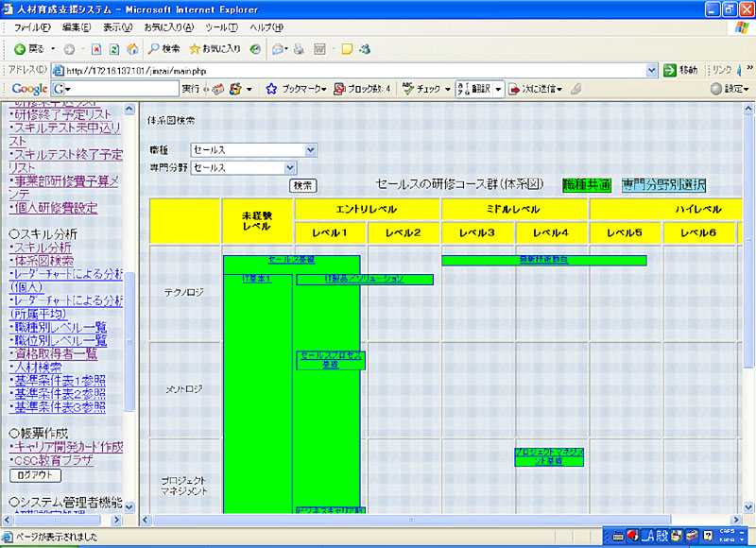Expand the address bar URL history dropdown
This screenshot has width=756, height=548.
coord(652,70)
